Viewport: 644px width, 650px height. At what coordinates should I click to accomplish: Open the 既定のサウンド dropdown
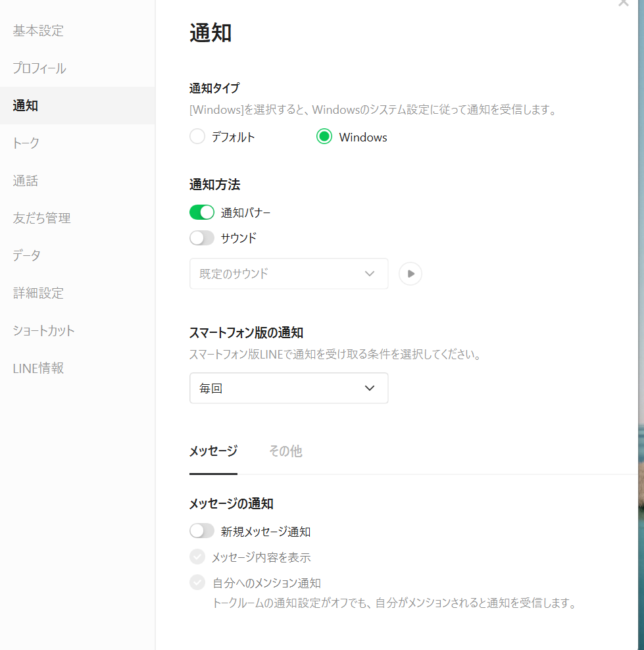tap(289, 274)
